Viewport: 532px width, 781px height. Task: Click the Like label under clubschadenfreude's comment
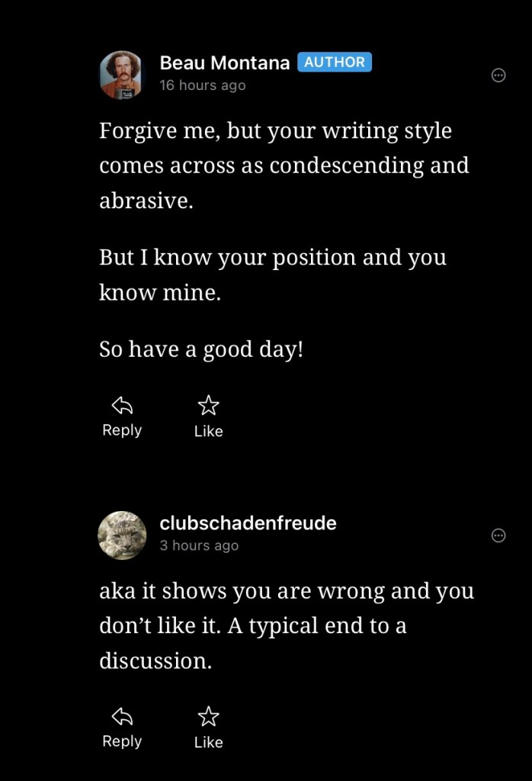tap(208, 742)
